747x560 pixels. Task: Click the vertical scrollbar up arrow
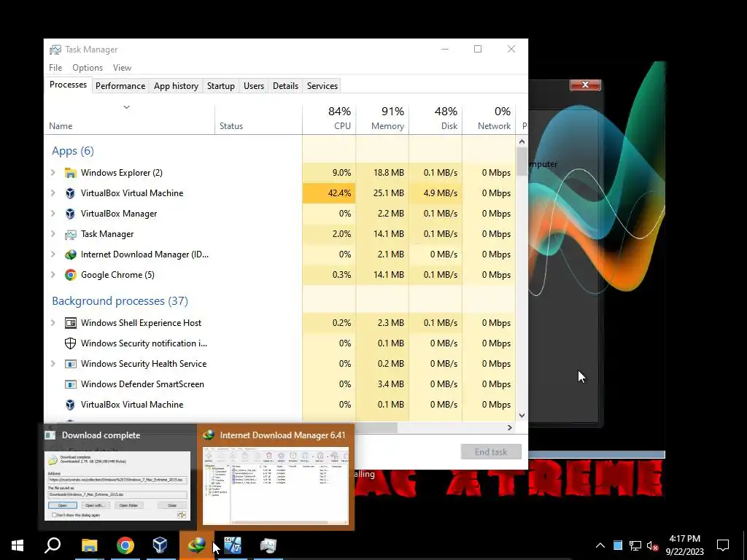pyautogui.click(x=522, y=141)
